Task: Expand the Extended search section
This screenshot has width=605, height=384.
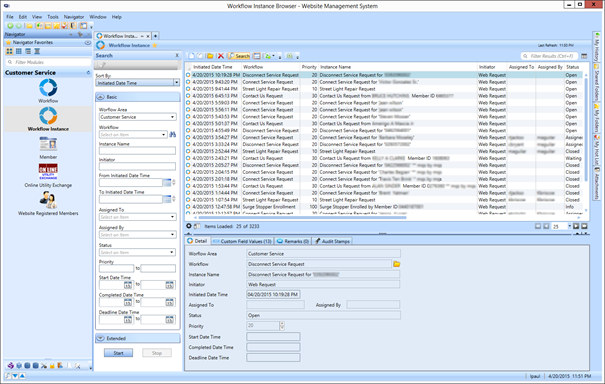Action: [x=100, y=338]
